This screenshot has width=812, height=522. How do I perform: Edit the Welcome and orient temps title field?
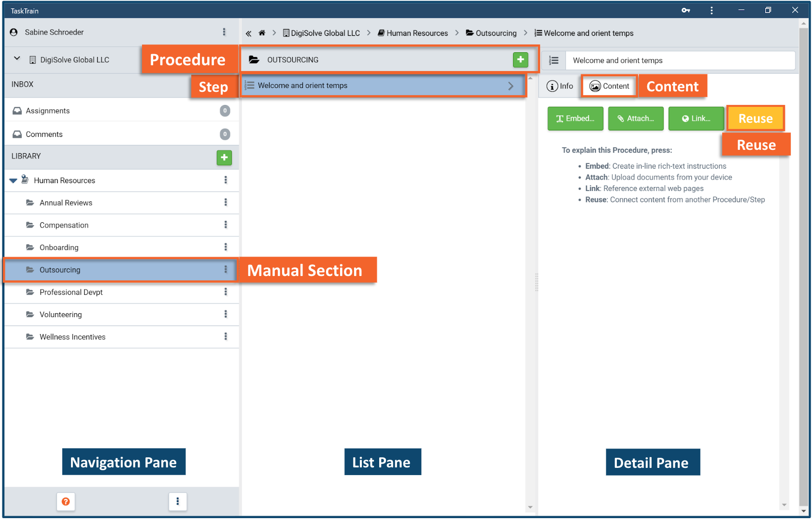pyautogui.click(x=680, y=60)
